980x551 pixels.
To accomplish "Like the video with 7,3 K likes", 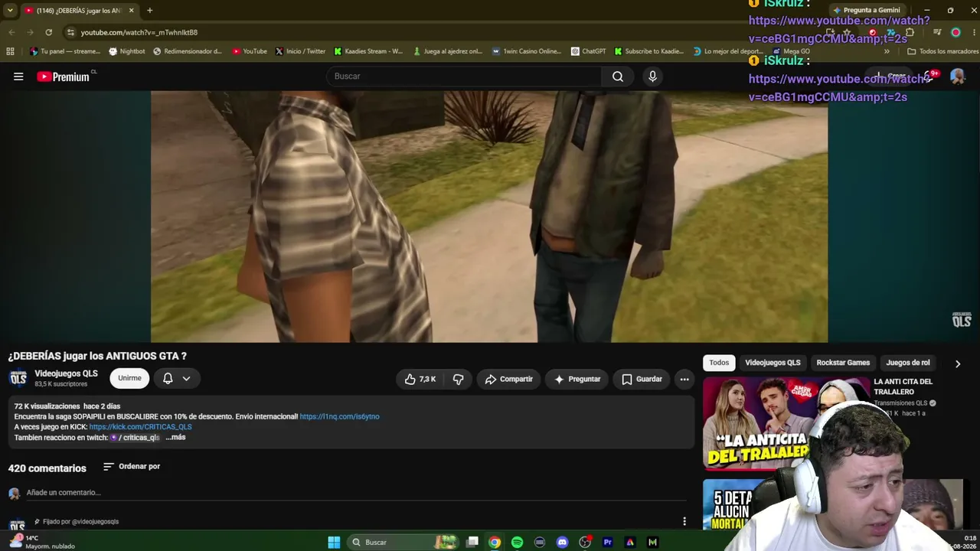I will (420, 379).
